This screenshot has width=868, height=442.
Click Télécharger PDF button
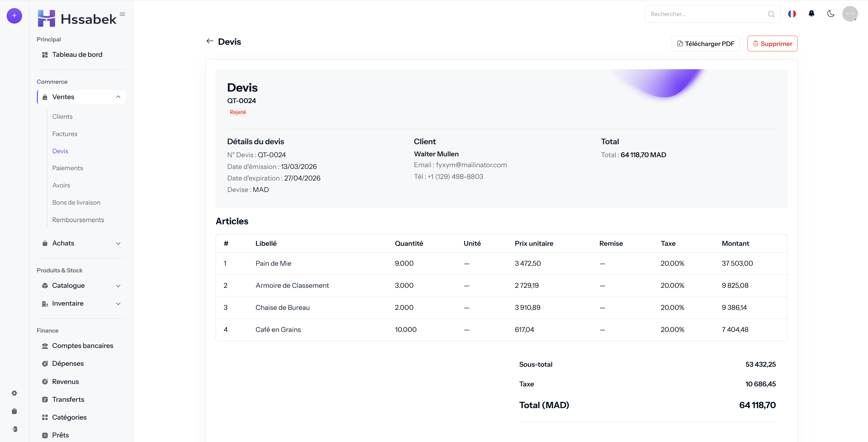[x=705, y=44]
